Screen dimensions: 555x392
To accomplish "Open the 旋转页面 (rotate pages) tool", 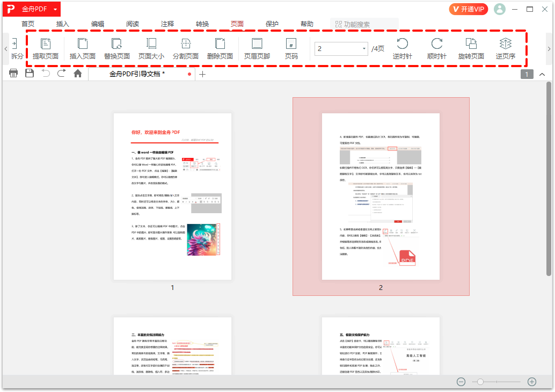I will pyautogui.click(x=471, y=48).
